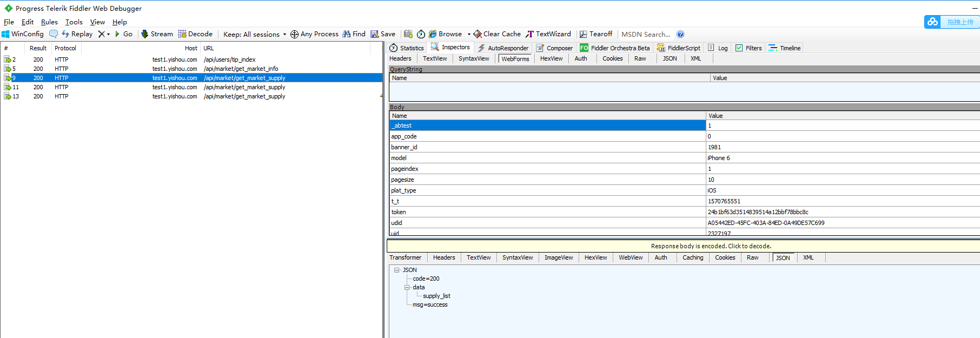980x338 pixels.
Task: Click the Fiddler diamond logo in title bar
Action: pos(9,8)
